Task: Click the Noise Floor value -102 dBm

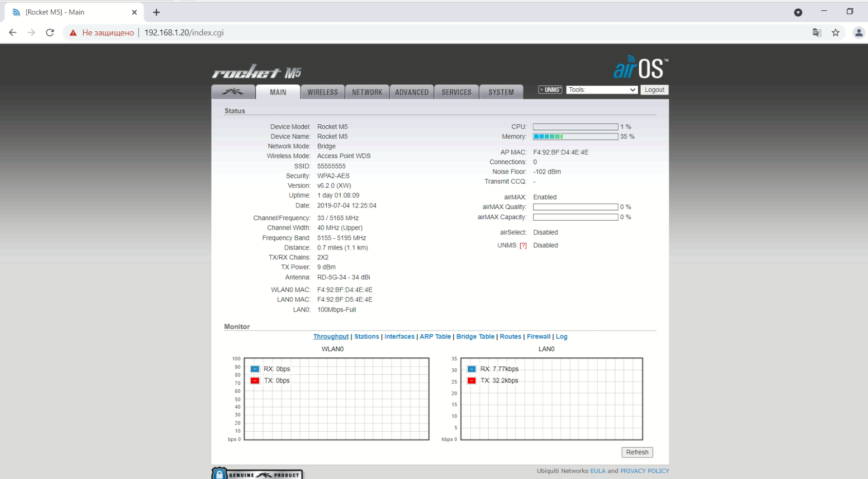Action: click(547, 172)
